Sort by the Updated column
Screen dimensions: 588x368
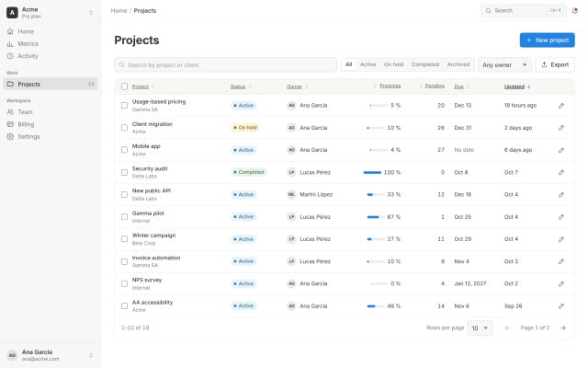[x=517, y=86]
